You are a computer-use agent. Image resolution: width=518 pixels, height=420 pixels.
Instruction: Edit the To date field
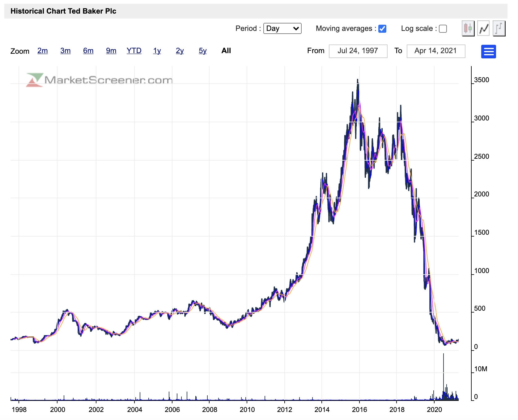coord(436,51)
